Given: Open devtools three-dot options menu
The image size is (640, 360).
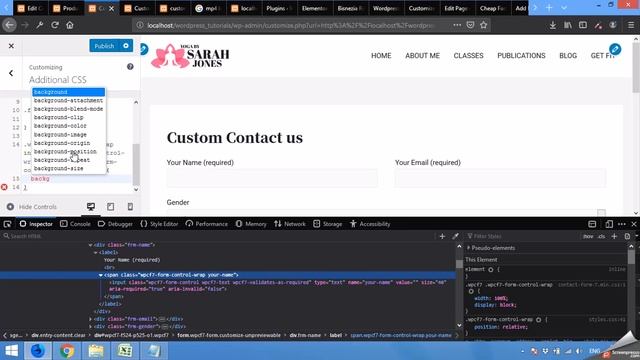Looking at the screenshot, I should click(622, 224).
